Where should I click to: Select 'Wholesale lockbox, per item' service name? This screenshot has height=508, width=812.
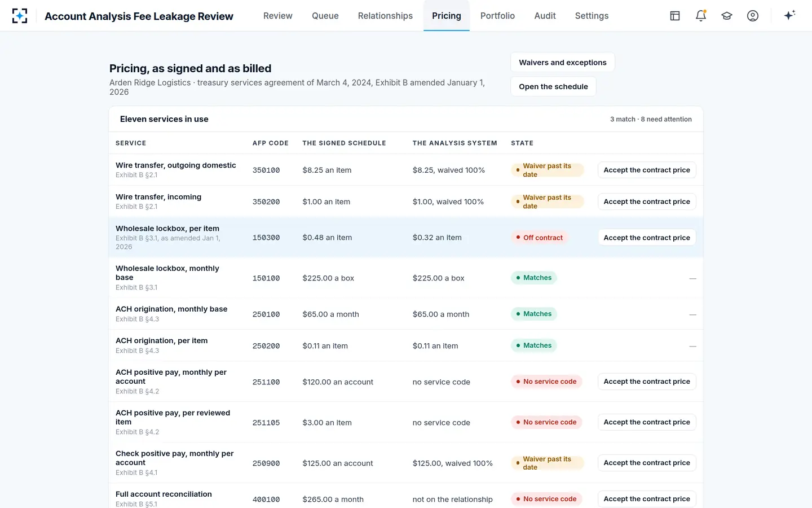[167, 229]
